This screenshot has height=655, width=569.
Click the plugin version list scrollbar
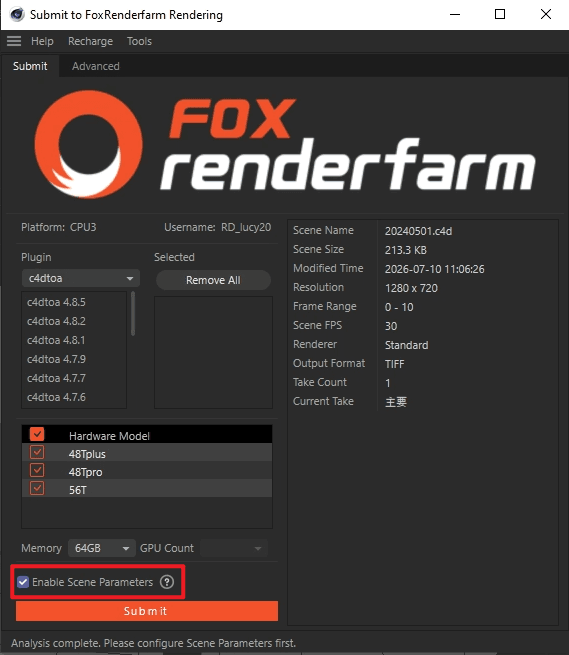[x=133, y=313]
